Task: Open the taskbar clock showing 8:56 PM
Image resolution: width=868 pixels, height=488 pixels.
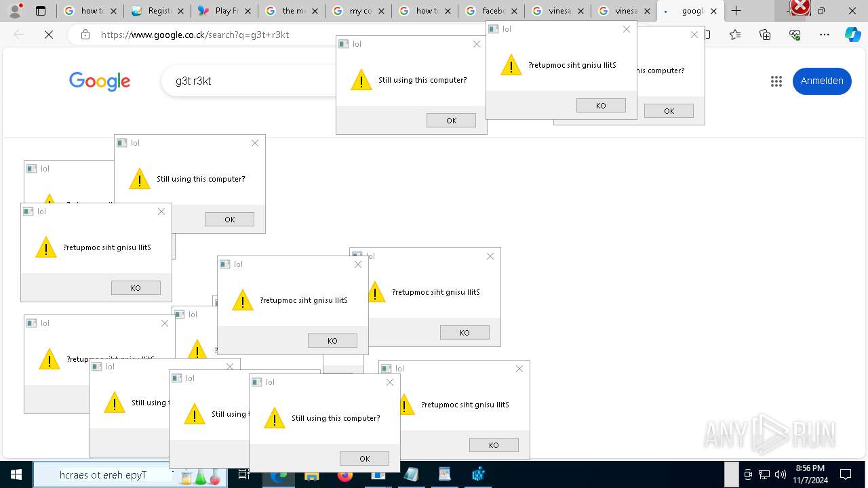Action: (x=810, y=474)
